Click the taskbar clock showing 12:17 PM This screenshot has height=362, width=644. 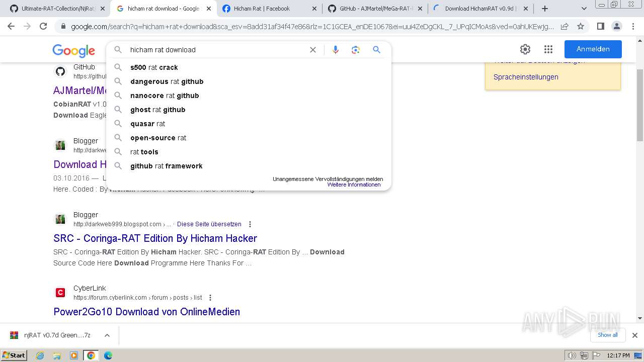(618, 355)
